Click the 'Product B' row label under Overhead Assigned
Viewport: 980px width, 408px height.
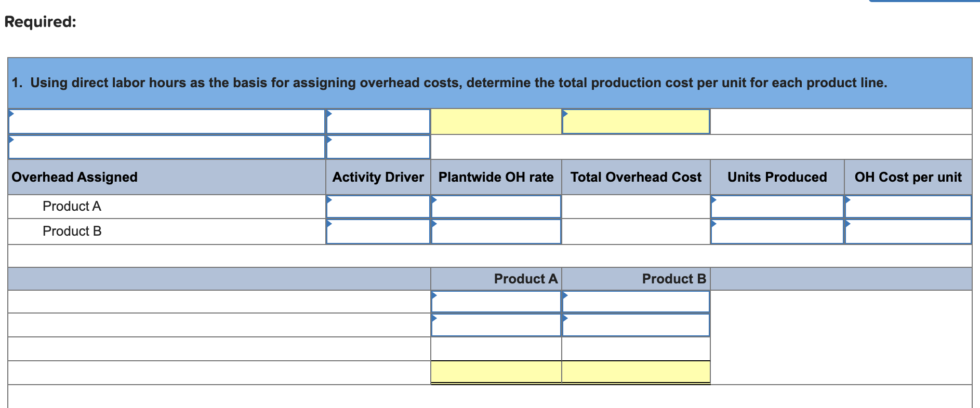click(72, 231)
